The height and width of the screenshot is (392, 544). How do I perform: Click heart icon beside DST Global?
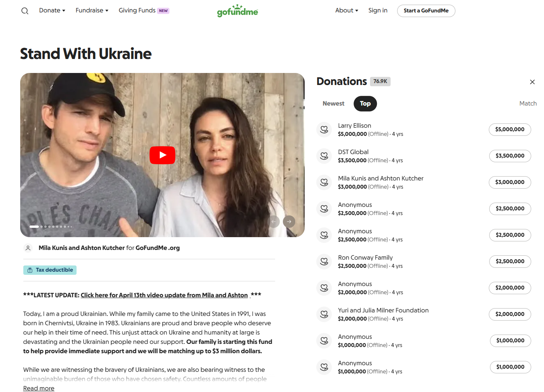(324, 156)
